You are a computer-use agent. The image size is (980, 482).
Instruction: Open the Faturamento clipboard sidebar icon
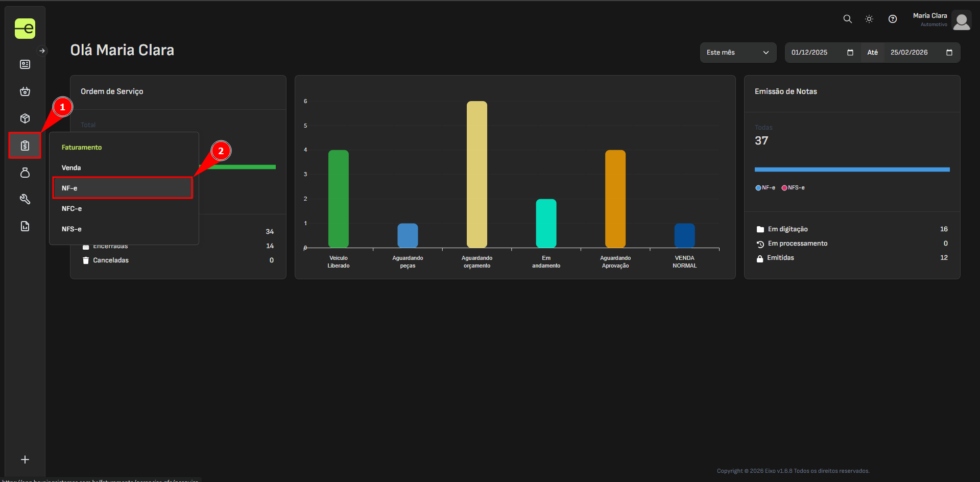tap(25, 146)
